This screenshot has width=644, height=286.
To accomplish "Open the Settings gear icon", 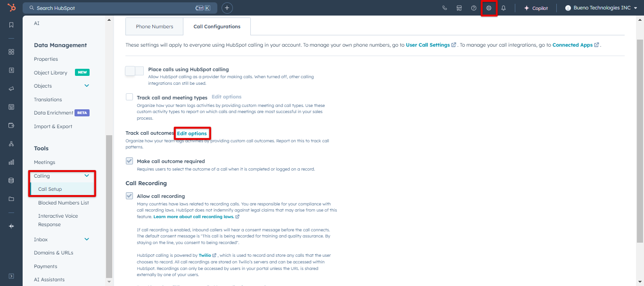I will pos(489,8).
